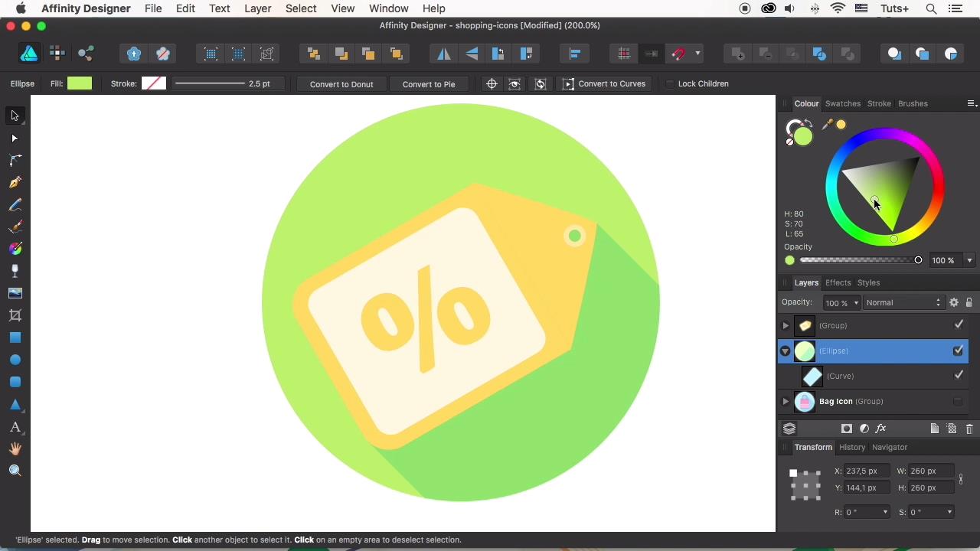Click the stroke width slider

click(x=210, y=83)
